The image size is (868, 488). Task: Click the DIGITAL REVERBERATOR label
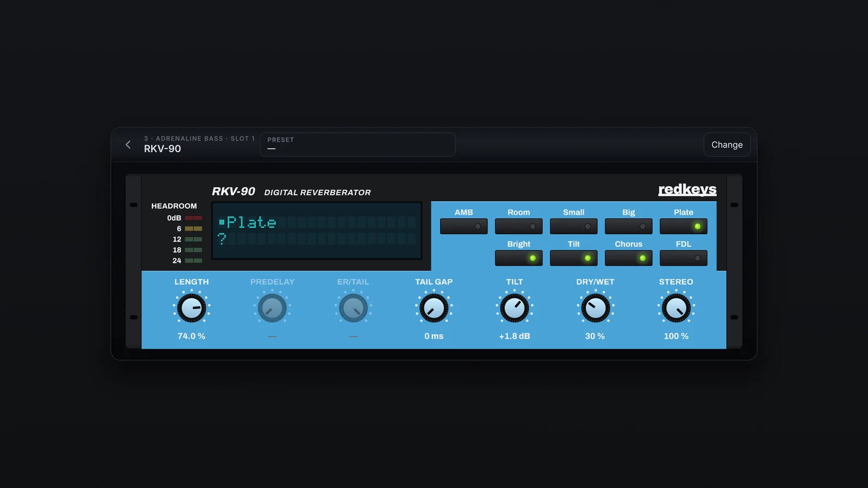317,192
